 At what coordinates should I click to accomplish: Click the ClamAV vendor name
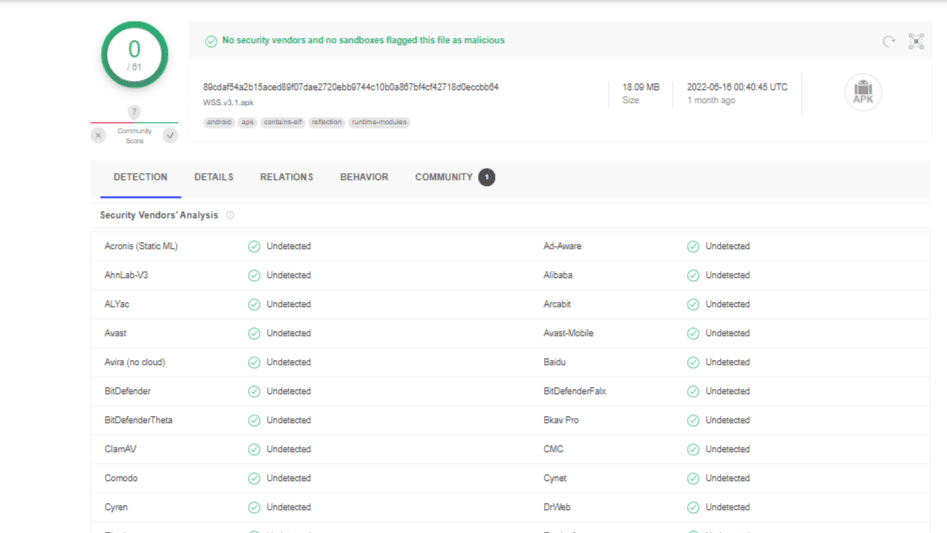pyautogui.click(x=120, y=449)
